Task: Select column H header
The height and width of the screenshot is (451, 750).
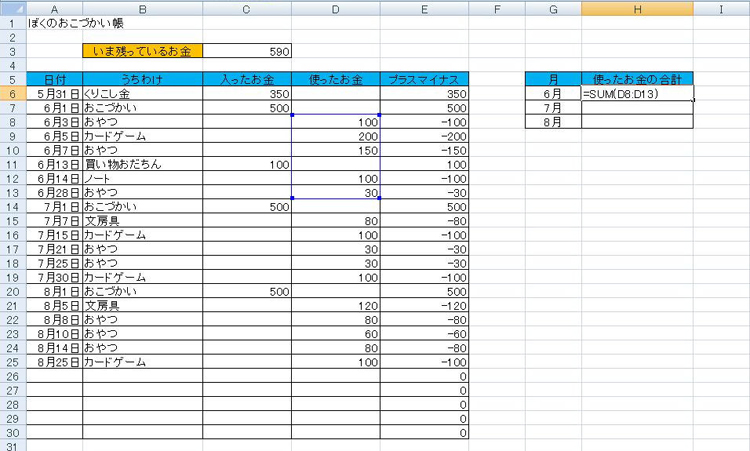Action: point(637,8)
